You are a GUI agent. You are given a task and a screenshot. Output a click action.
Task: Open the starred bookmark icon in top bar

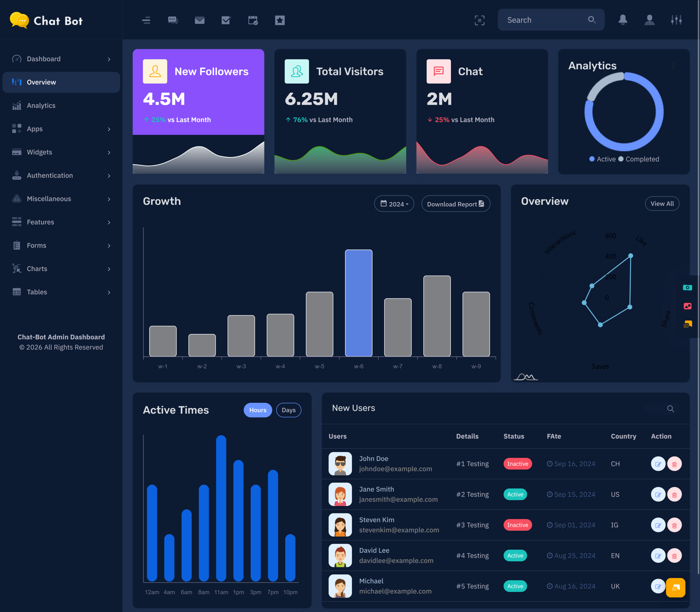coord(280,20)
